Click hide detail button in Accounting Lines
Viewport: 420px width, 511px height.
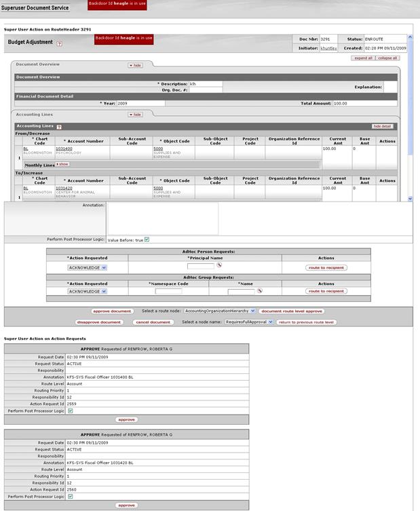382,126
